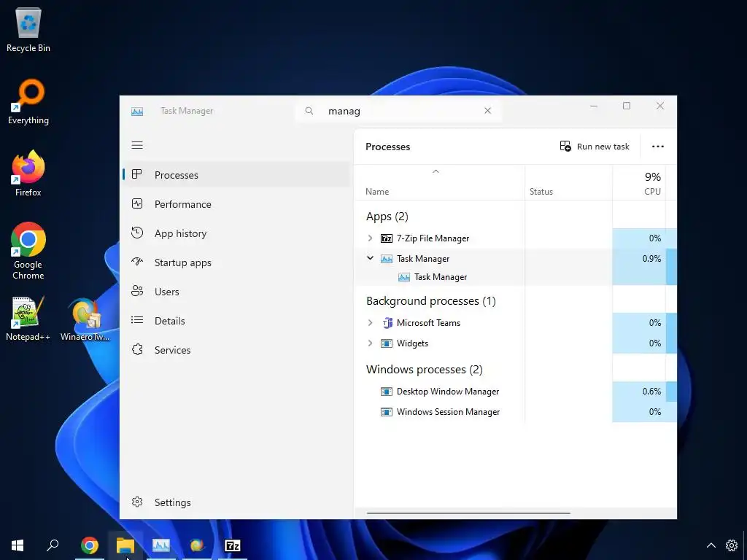Viewport: 747px width, 560px height.
Task: Click the Task Manager app icon in title bar
Action: click(137, 112)
